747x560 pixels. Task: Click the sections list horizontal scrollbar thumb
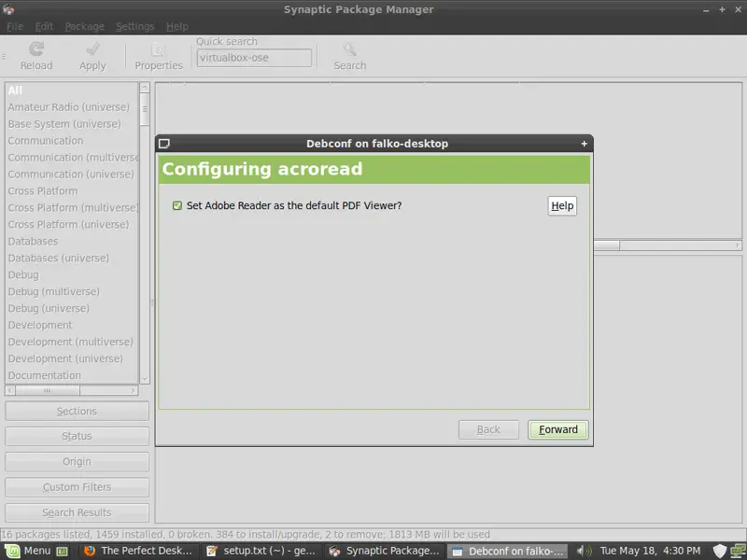pos(48,390)
